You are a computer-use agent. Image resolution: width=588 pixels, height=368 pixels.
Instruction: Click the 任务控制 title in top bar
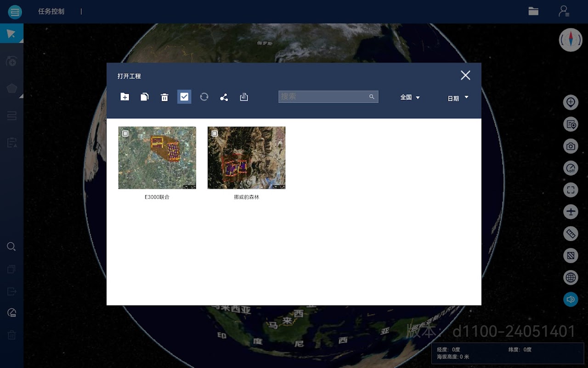[51, 11]
